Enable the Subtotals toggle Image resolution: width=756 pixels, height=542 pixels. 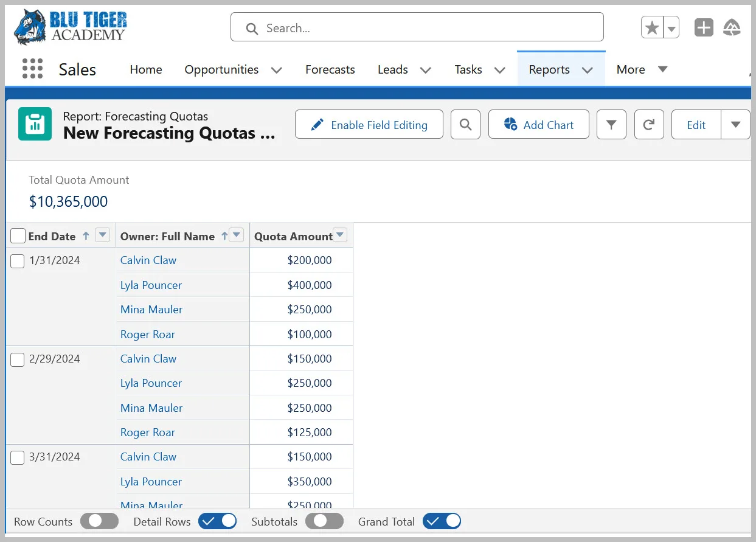[x=324, y=521]
